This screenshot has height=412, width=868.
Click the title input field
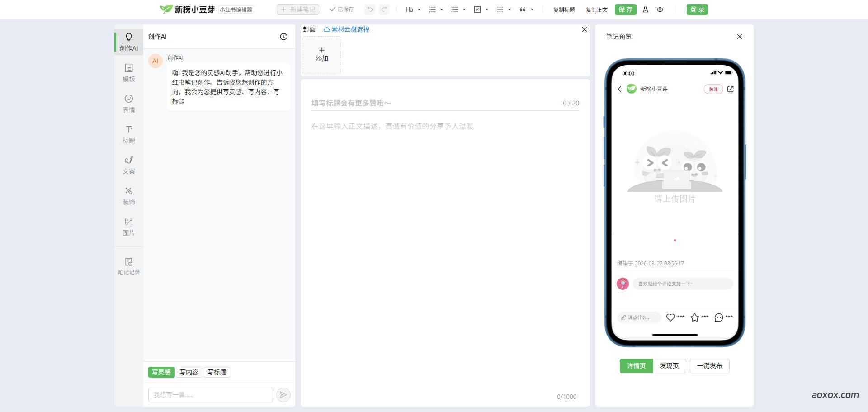[x=407, y=103]
